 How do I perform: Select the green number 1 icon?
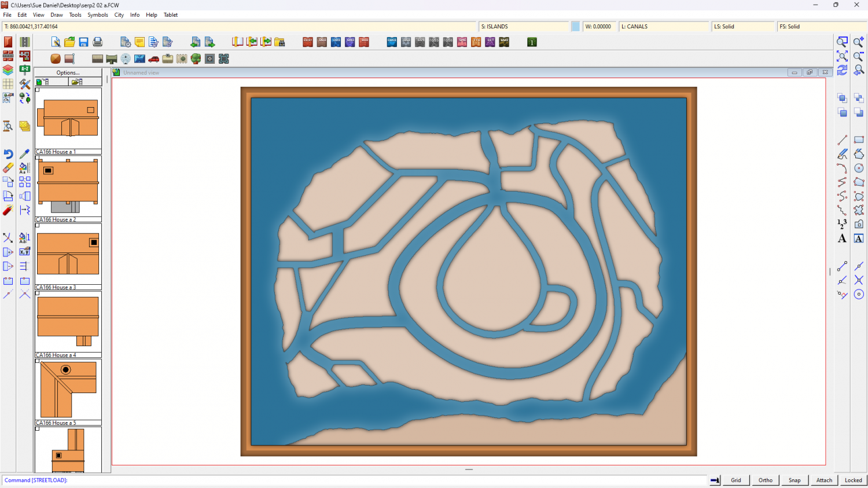pyautogui.click(x=532, y=42)
